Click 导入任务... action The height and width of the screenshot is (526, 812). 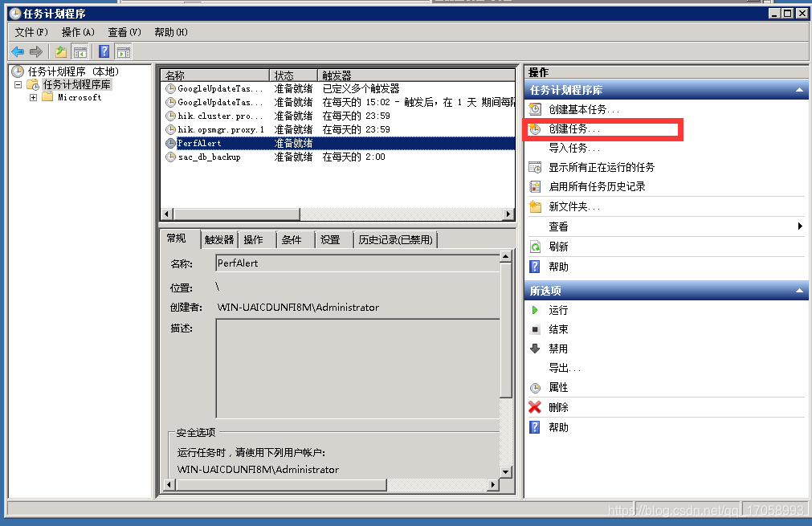[574, 148]
